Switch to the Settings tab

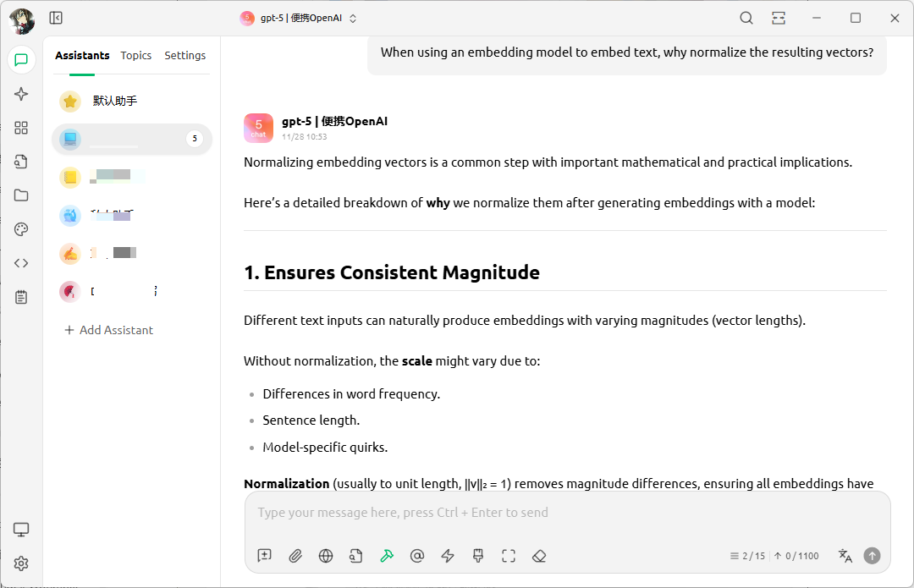(184, 55)
